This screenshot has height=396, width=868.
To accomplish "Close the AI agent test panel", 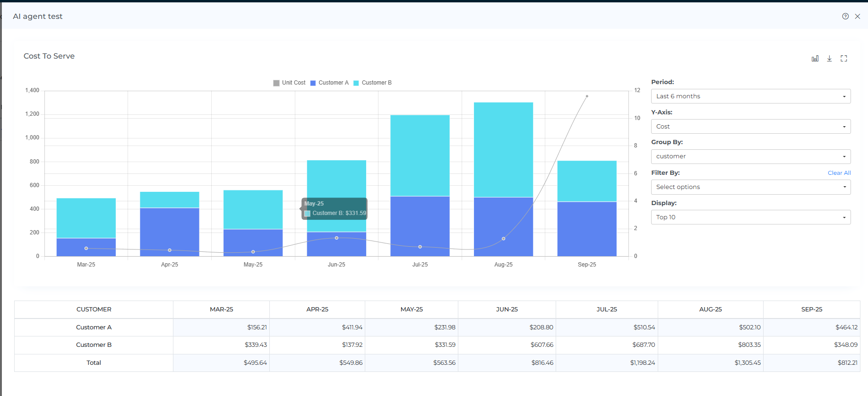I will [x=858, y=16].
